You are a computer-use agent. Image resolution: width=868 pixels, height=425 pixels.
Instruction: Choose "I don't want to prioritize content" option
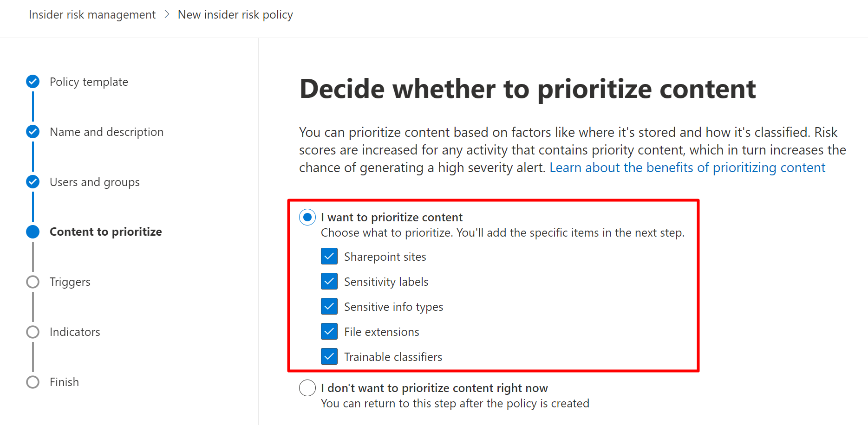point(307,388)
